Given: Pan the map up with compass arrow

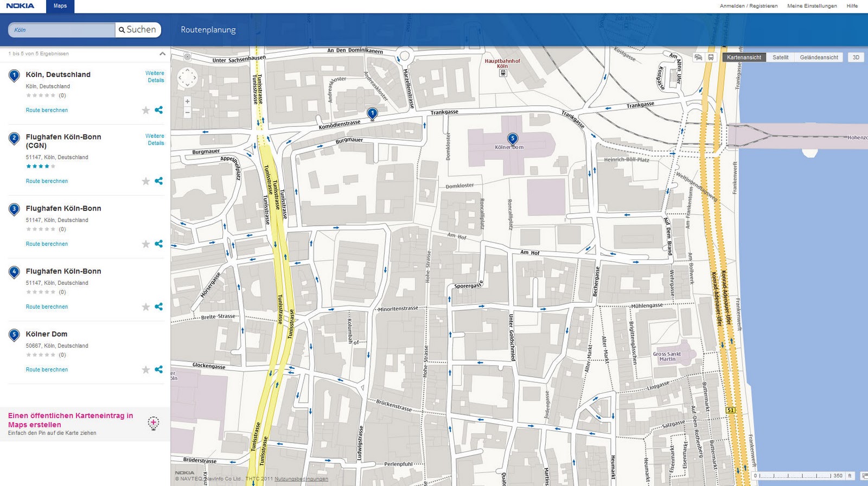Looking at the screenshot, I should (x=187, y=70).
